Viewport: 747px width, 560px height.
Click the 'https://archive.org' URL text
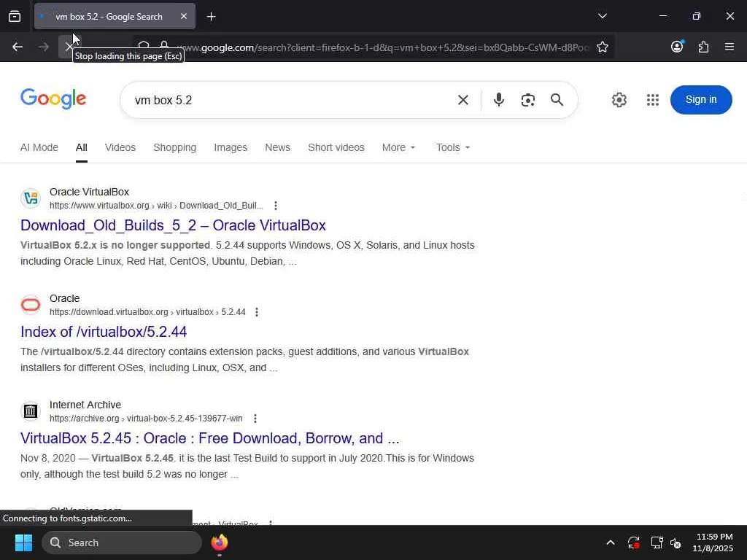point(85,419)
